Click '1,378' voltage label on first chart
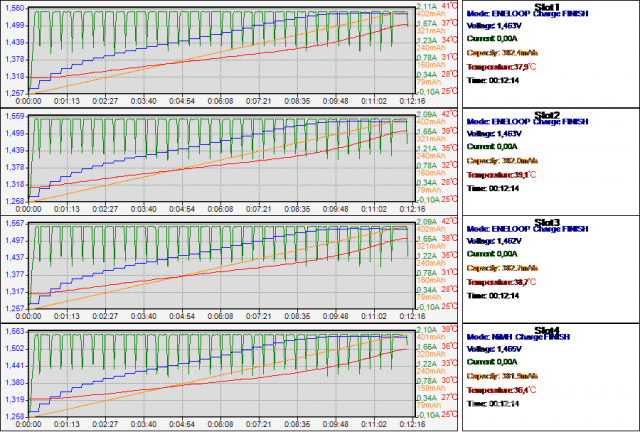640x432 pixels. tap(14, 60)
